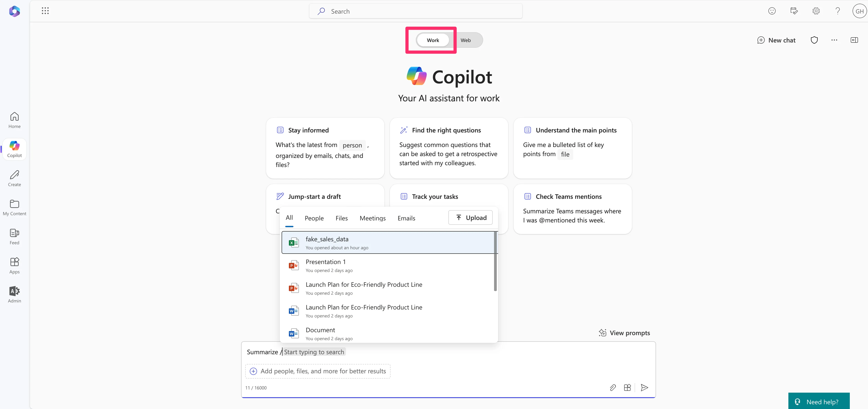Click the shield protection icon
Image resolution: width=868 pixels, height=409 pixels.
click(814, 40)
